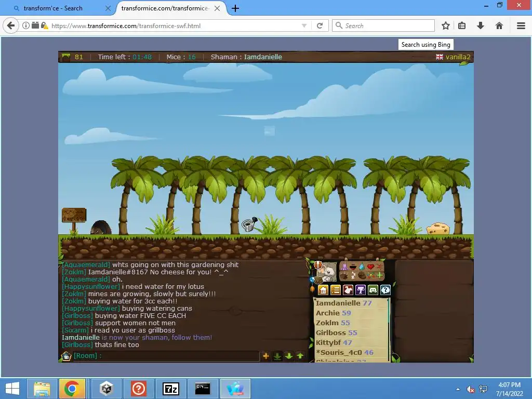The height and width of the screenshot is (399, 532).
Task: Open the yellow list icon in game panel
Action: (x=336, y=290)
